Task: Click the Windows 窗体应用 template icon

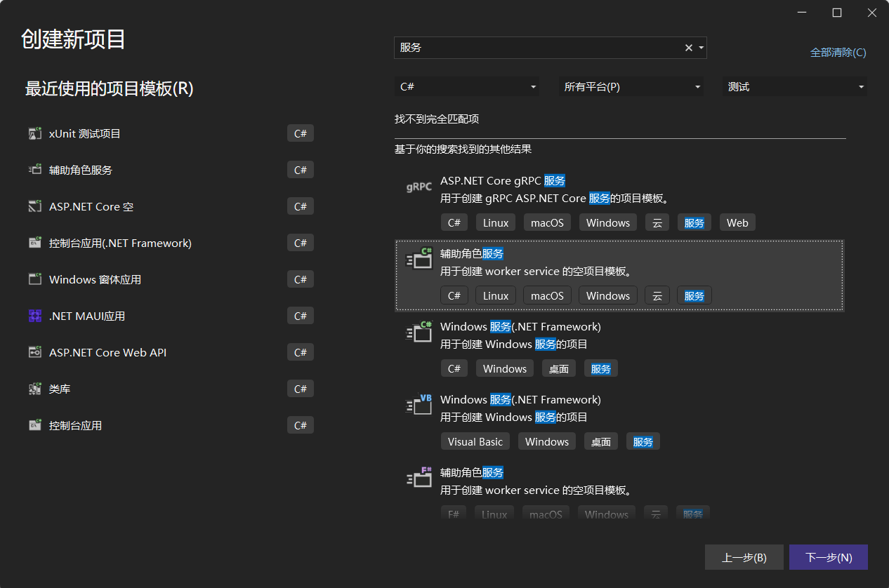Action: click(x=35, y=279)
